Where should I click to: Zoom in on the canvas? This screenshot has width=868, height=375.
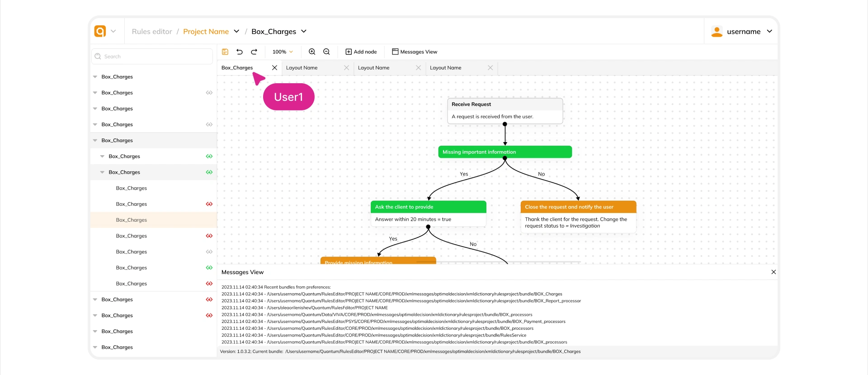pyautogui.click(x=312, y=52)
